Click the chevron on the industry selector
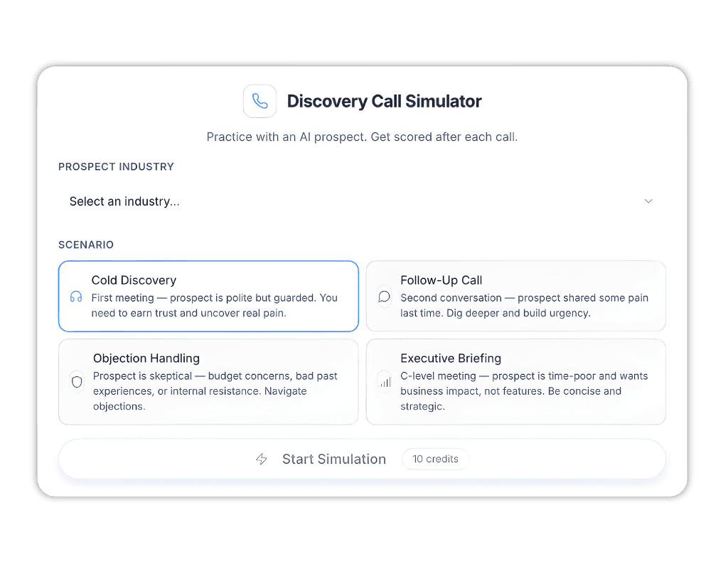The width and height of the screenshot is (728, 569). 648,201
